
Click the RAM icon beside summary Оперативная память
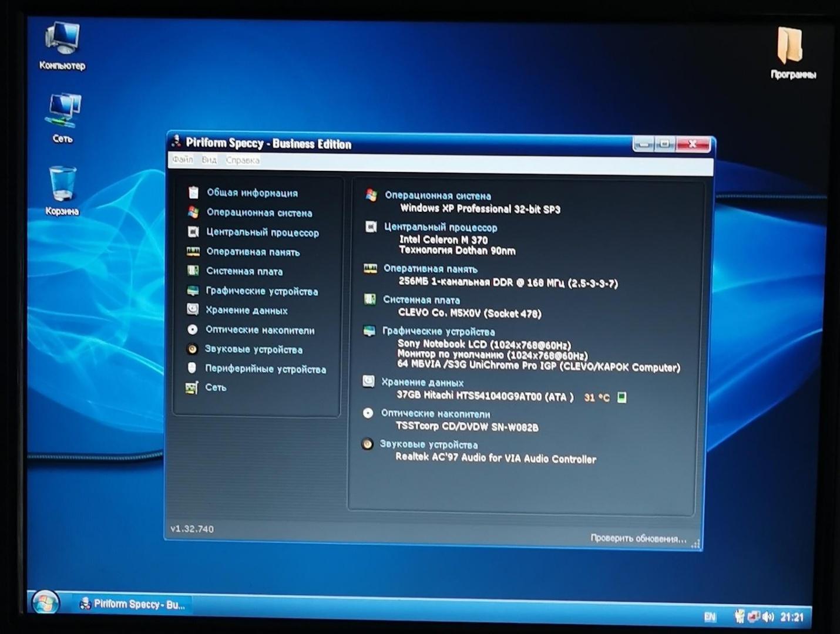pyautogui.click(x=370, y=269)
